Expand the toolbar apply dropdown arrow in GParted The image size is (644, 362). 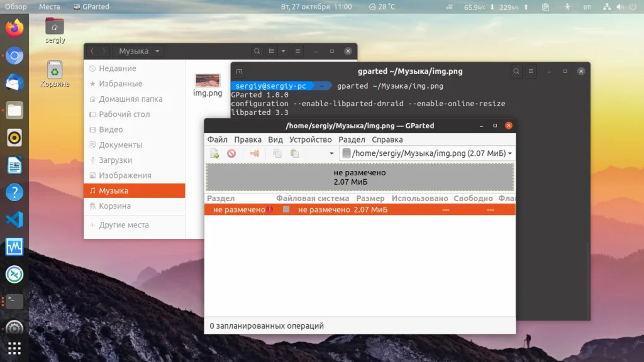point(331,153)
